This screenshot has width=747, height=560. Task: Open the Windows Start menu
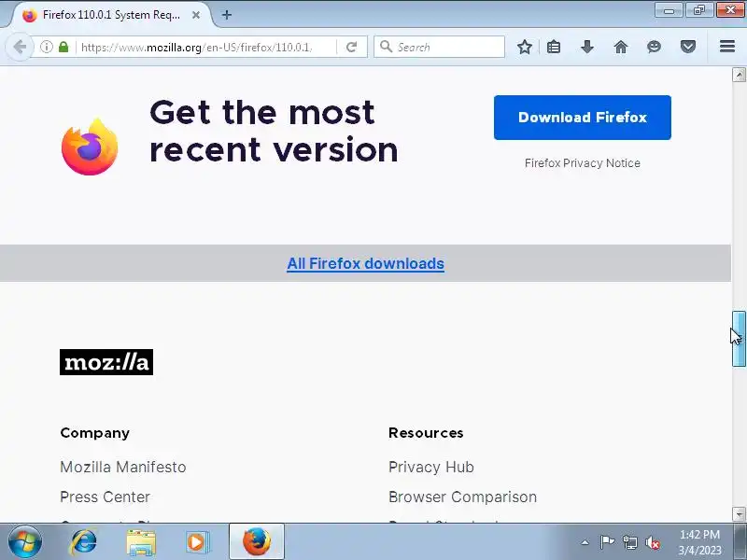click(x=25, y=542)
